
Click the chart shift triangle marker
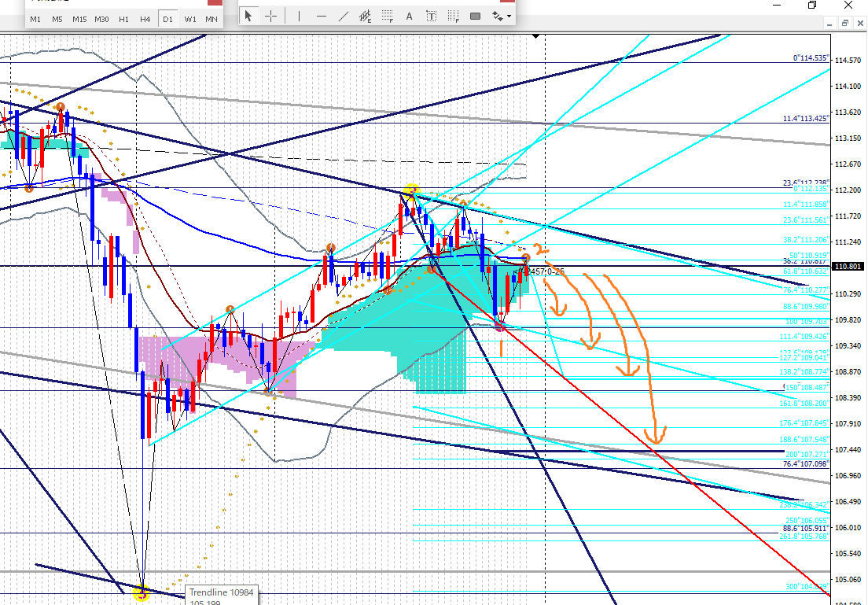tap(535, 36)
